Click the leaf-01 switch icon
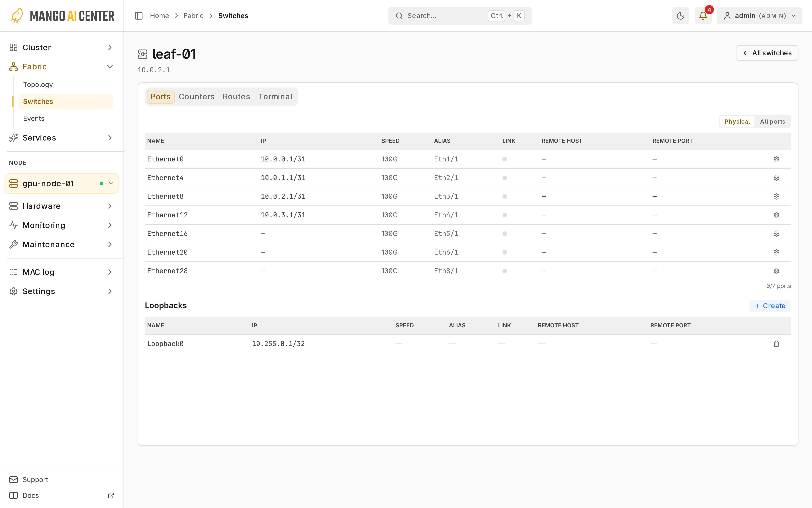The image size is (812, 508). [x=143, y=54]
